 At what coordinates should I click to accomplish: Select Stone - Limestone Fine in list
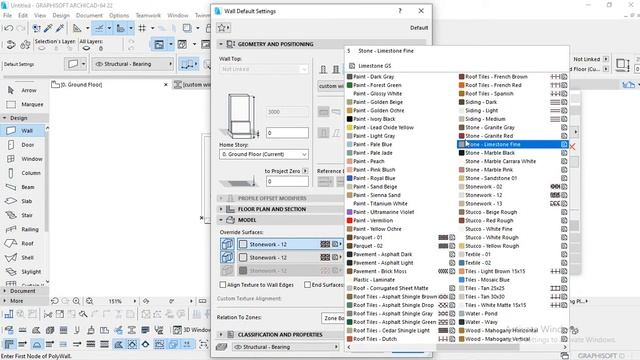tap(512, 144)
